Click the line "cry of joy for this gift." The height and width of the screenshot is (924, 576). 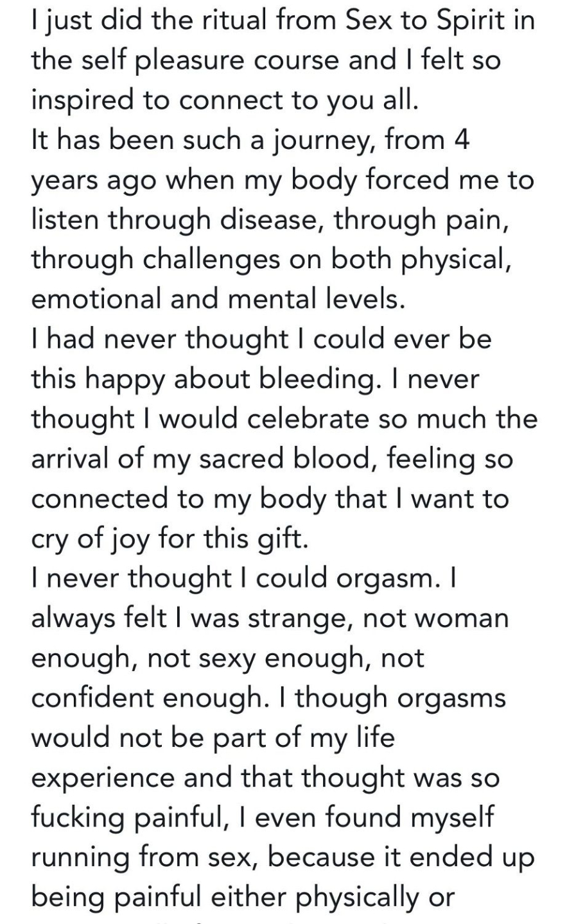170,539
